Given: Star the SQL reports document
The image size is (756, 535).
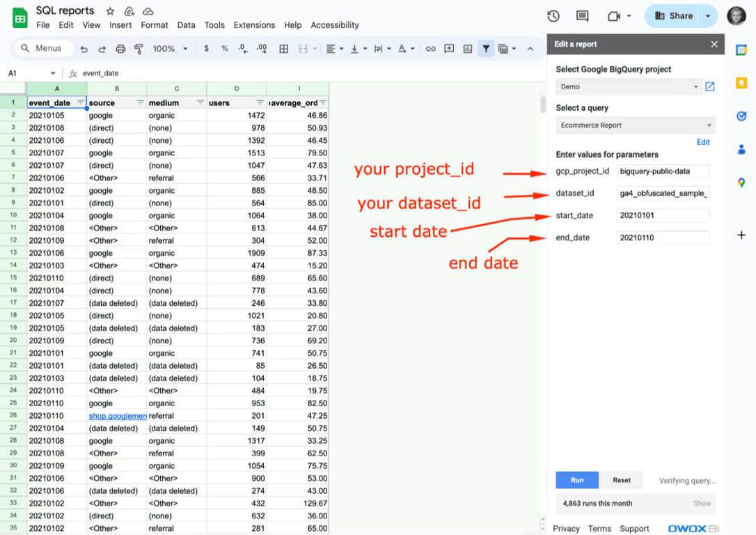Looking at the screenshot, I should [111, 11].
